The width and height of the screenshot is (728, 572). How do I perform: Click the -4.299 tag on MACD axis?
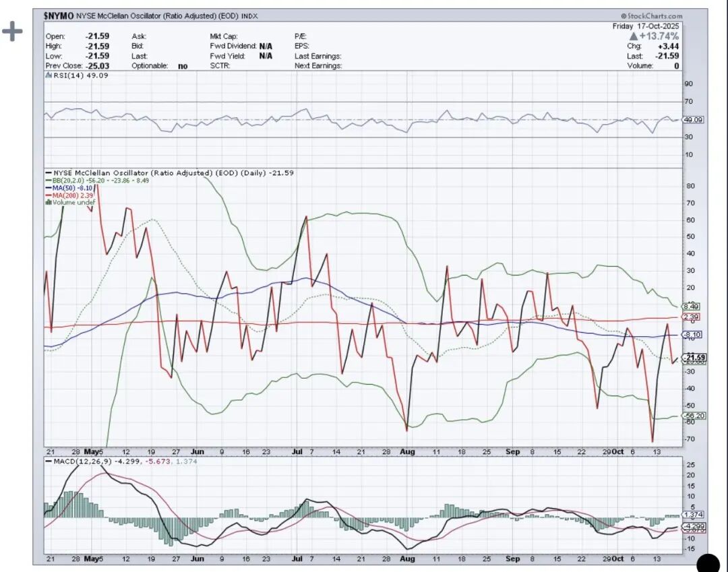coord(694,526)
